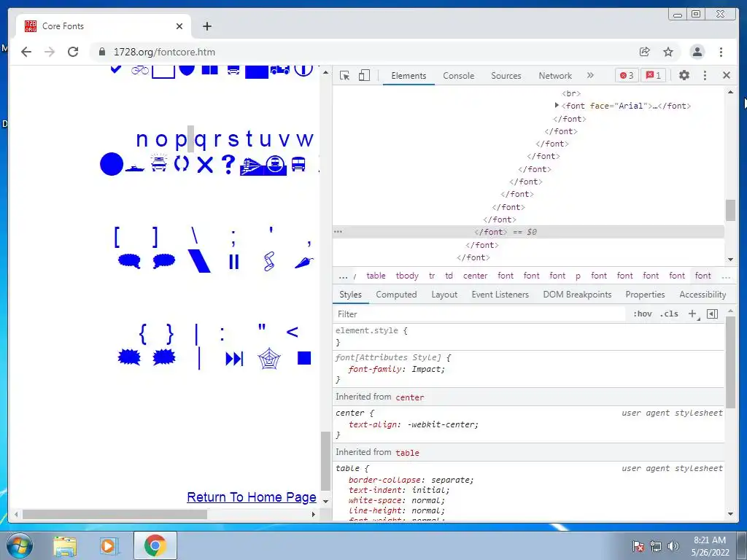Select the td breadcrumb item
The width and height of the screenshot is (747, 560).
pyautogui.click(x=449, y=276)
